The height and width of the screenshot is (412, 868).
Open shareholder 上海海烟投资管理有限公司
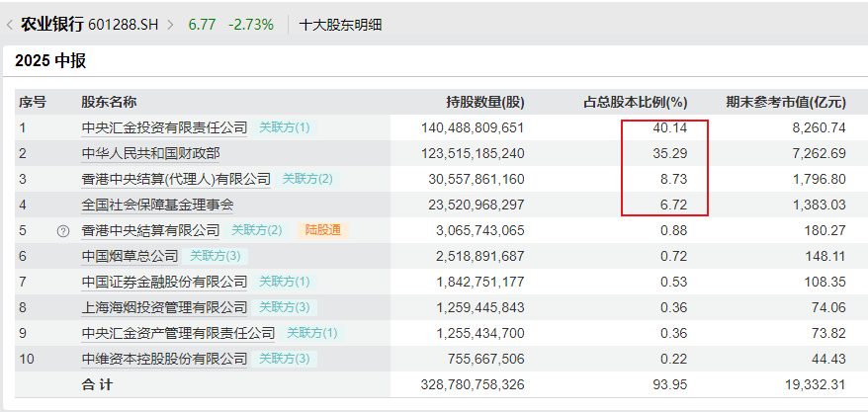(164, 307)
